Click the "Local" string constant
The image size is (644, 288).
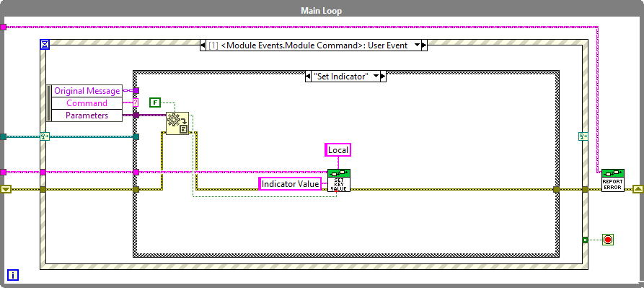click(338, 150)
